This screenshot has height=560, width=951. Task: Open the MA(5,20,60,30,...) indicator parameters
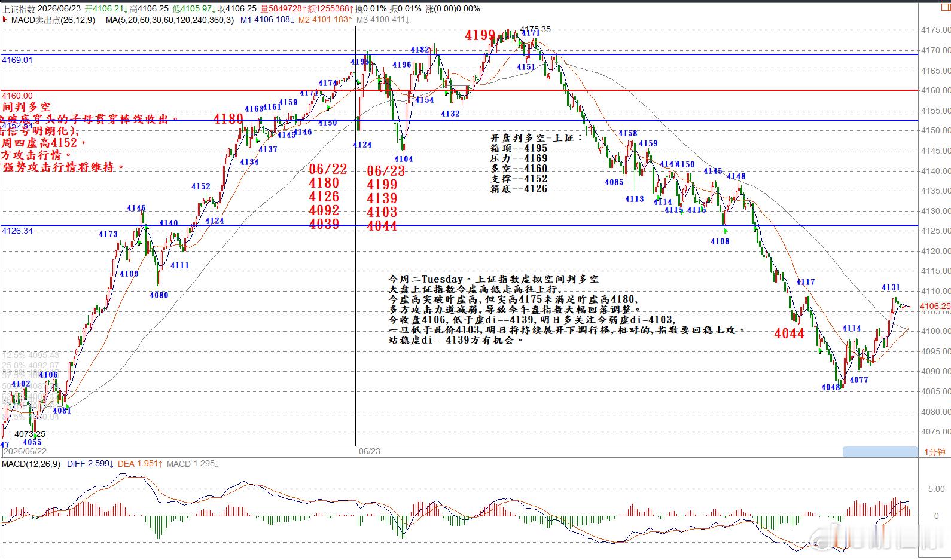170,20
